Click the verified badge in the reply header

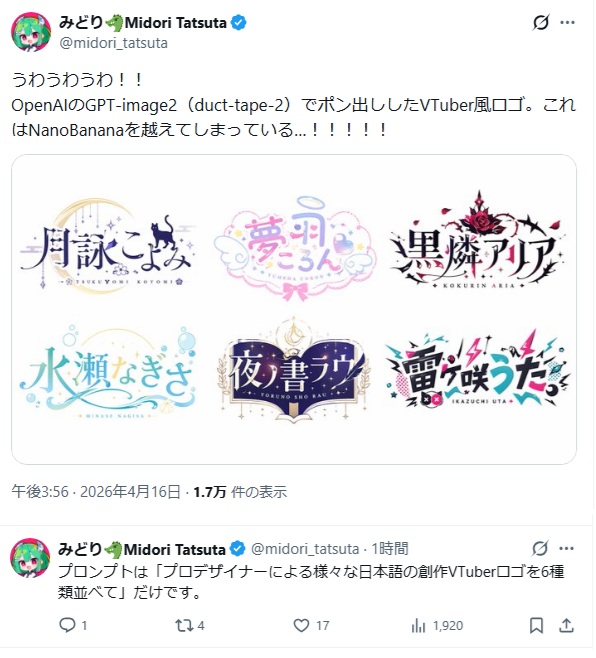[x=238, y=549]
